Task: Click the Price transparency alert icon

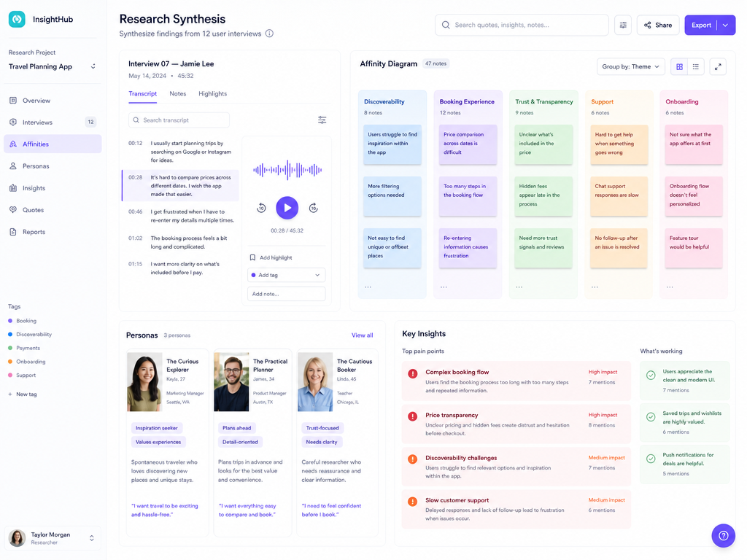Action: click(x=413, y=416)
